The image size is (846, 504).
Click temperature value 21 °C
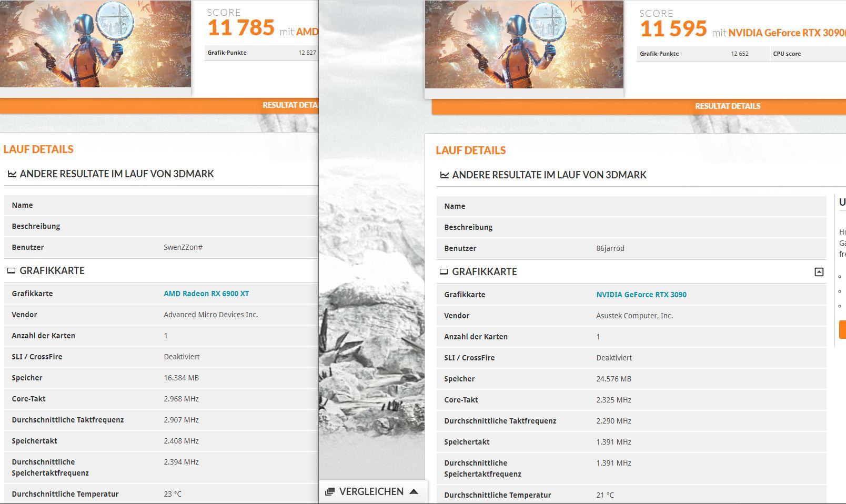coord(605,495)
